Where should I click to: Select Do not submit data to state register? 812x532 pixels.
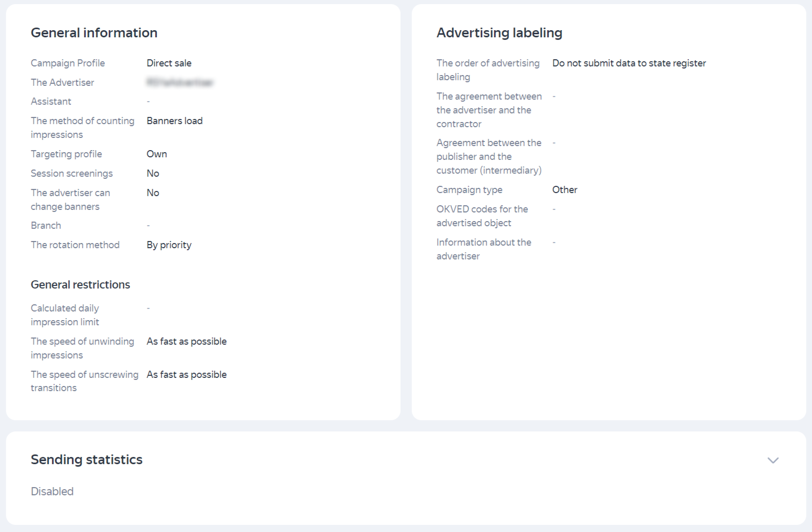629,63
